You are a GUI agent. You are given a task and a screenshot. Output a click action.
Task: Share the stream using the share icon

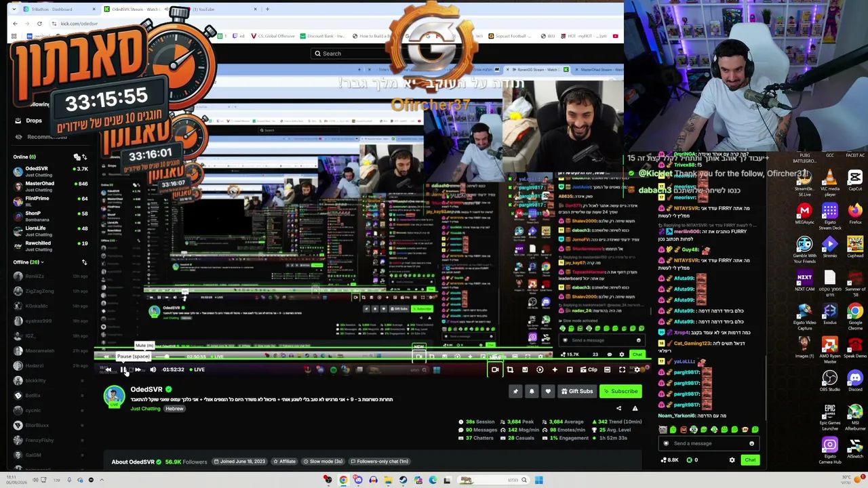tap(618, 408)
